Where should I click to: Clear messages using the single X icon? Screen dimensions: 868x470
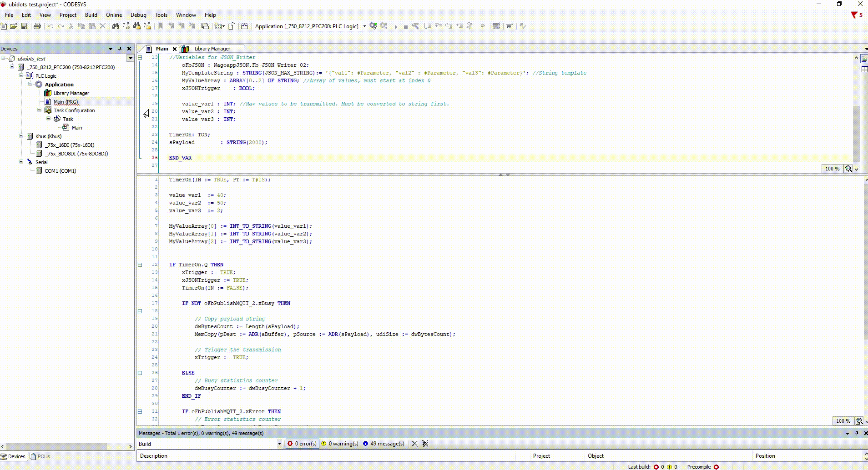(414, 444)
